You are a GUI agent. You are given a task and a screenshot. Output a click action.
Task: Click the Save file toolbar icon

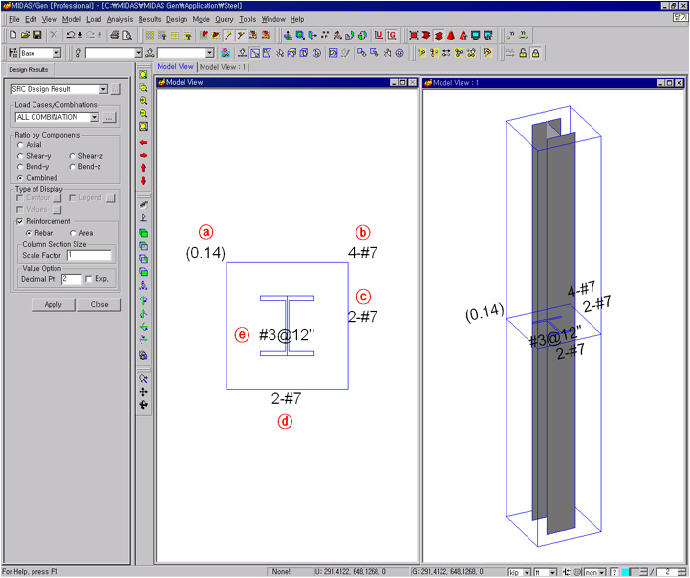pos(37,35)
